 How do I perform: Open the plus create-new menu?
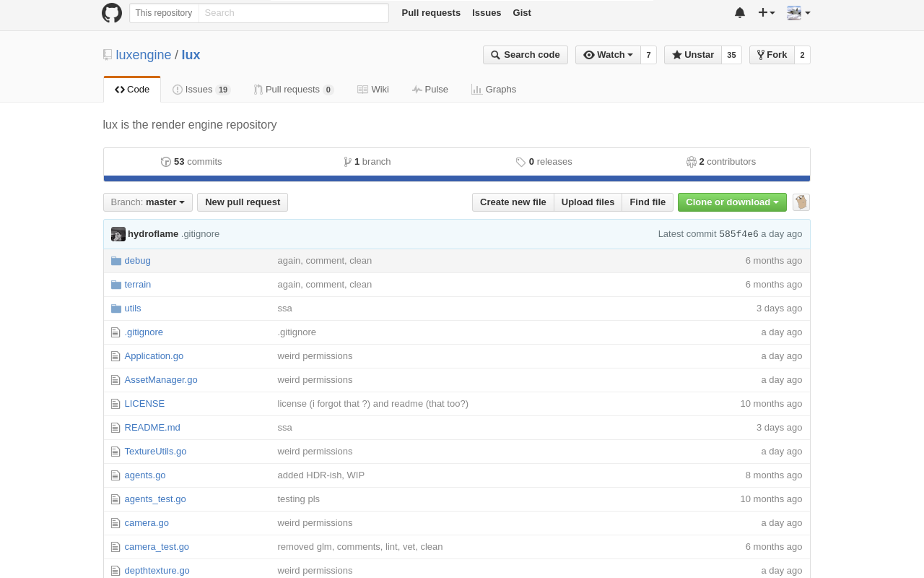pos(767,12)
